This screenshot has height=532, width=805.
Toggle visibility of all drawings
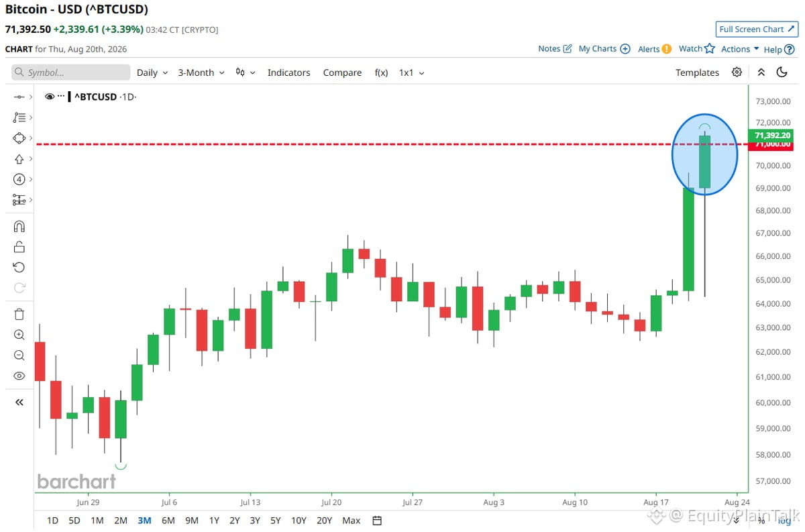pos(19,376)
